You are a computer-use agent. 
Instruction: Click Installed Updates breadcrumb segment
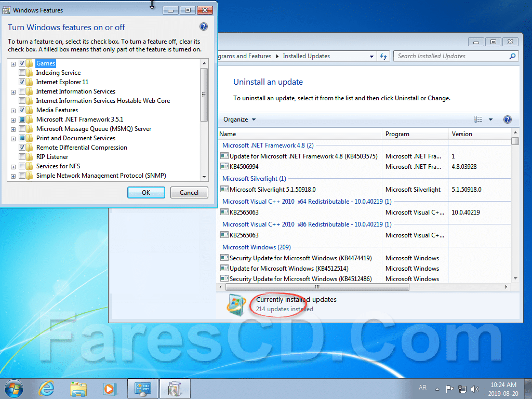[307, 56]
